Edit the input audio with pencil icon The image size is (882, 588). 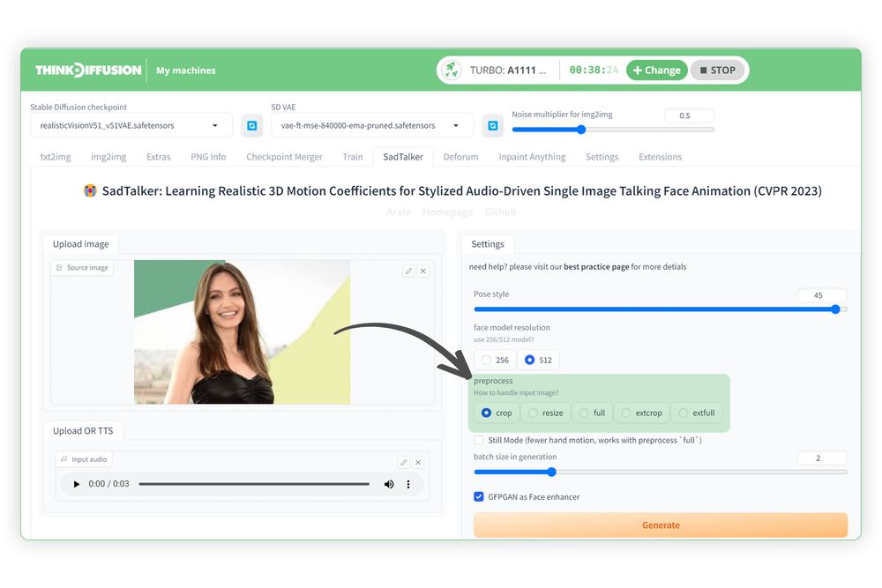point(403,462)
